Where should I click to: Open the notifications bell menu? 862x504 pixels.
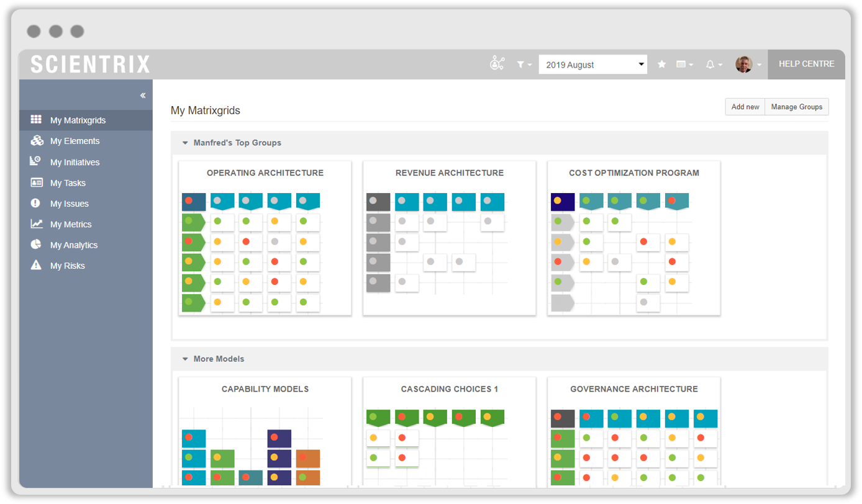coord(714,65)
